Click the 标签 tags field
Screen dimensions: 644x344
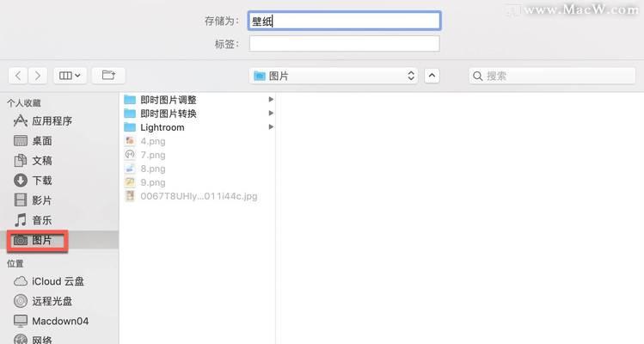pyautogui.click(x=345, y=44)
